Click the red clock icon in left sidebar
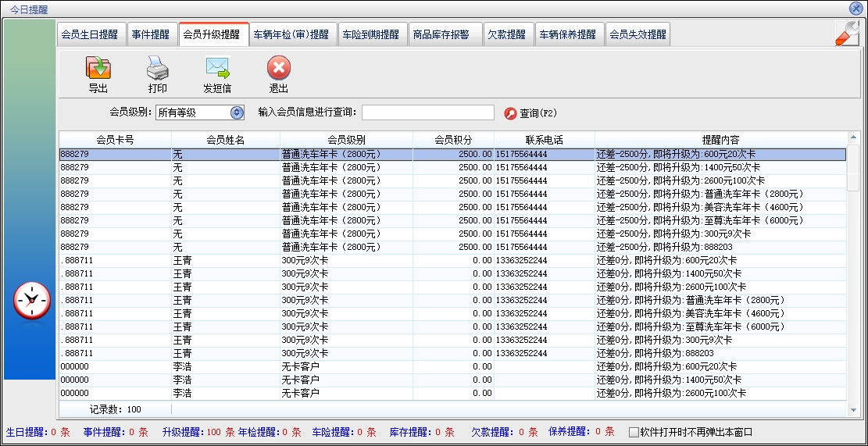This screenshot has height=446, width=868. pyautogui.click(x=32, y=300)
